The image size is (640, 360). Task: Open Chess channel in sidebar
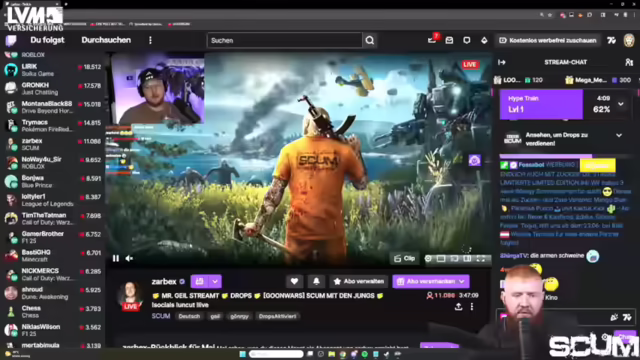(53, 311)
